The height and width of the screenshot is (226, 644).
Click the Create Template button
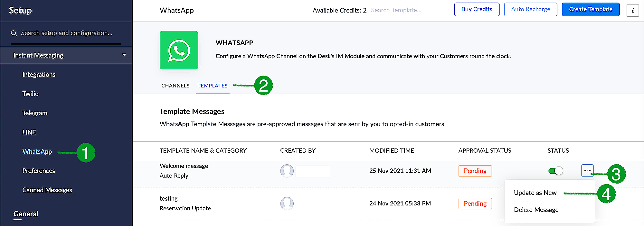[x=591, y=9]
